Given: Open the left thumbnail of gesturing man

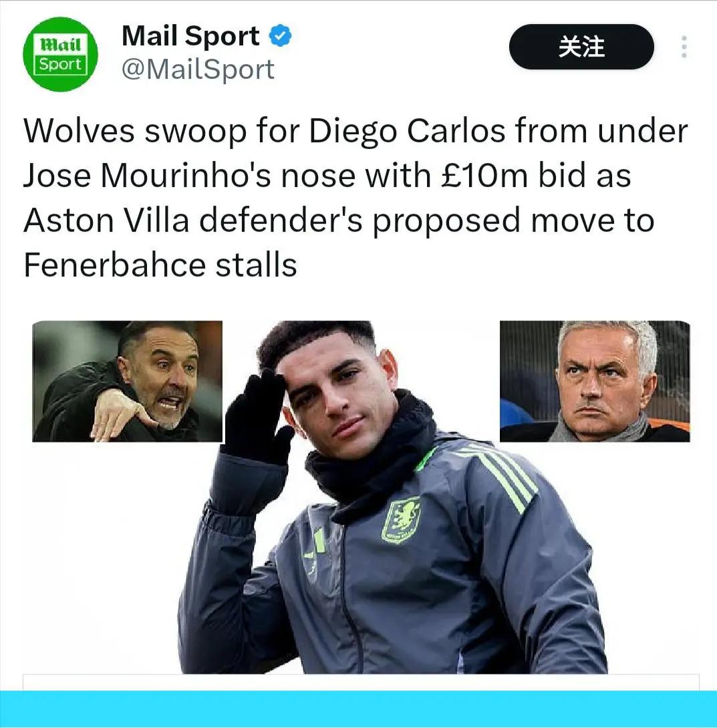Looking at the screenshot, I should click(x=127, y=381).
